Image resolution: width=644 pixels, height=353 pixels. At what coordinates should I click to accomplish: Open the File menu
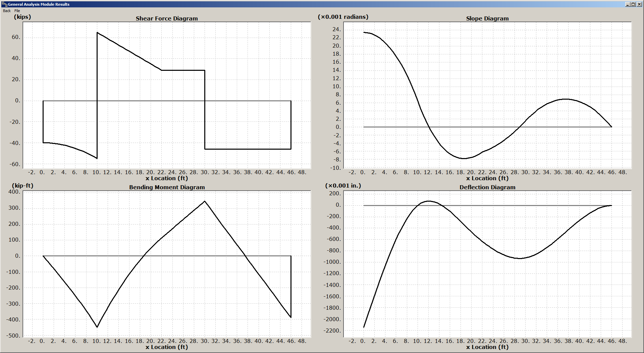[17, 11]
